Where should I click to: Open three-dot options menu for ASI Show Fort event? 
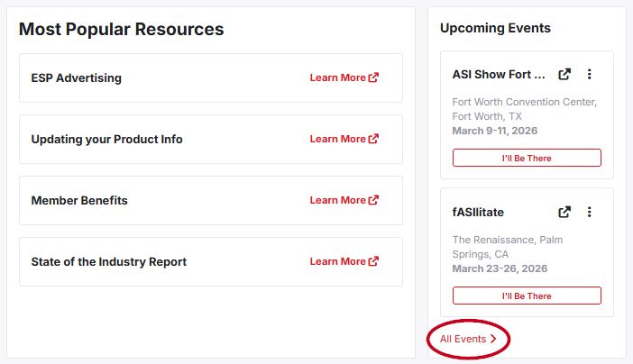point(589,75)
